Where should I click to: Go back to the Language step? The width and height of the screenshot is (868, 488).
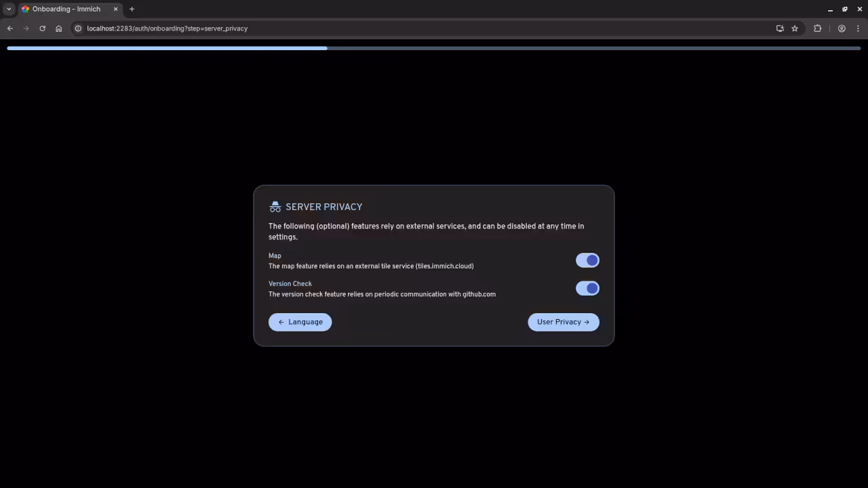(x=300, y=321)
